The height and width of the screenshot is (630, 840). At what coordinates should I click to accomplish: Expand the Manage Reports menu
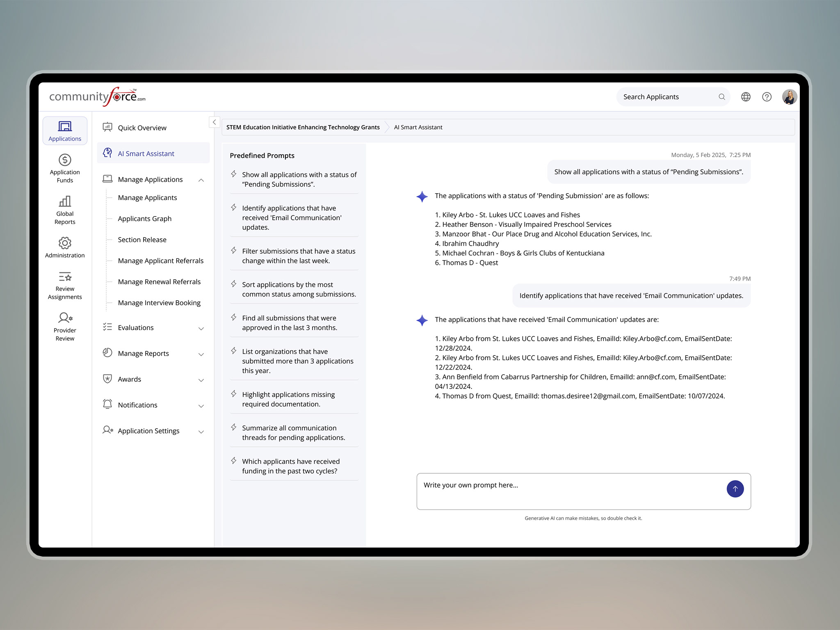pos(201,354)
